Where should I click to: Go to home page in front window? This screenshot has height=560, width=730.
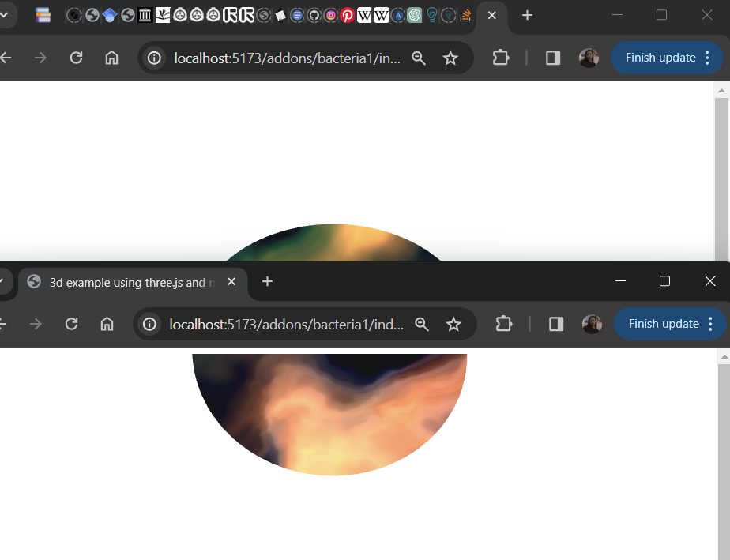(x=107, y=324)
